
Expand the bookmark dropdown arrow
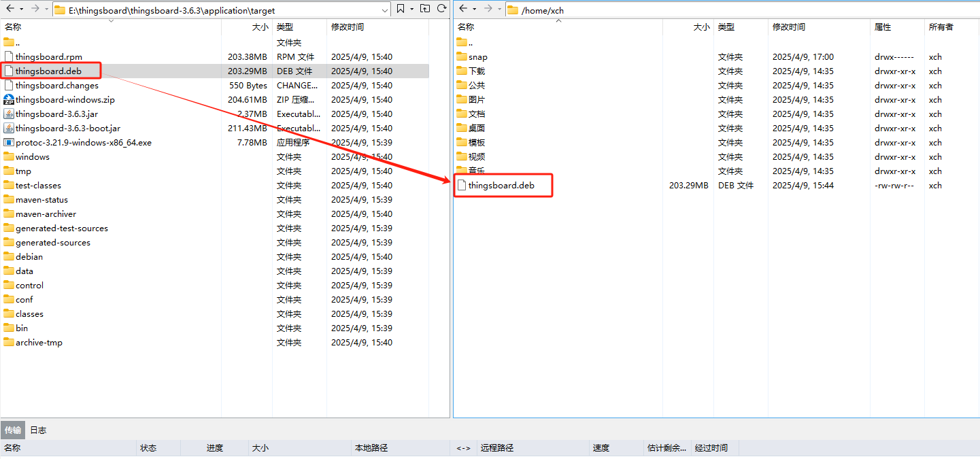(411, 10)
